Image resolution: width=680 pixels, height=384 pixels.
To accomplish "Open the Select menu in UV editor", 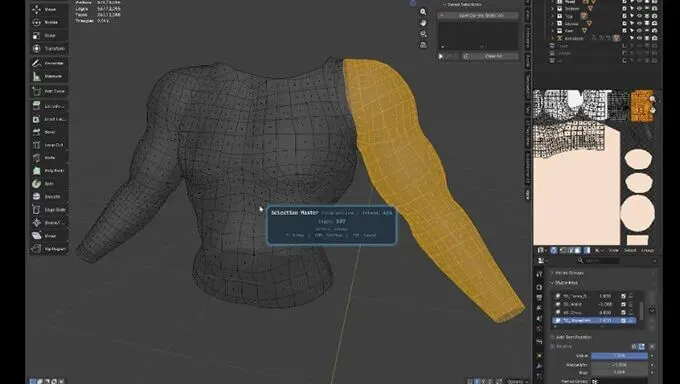I will click(x=630, y=250).
